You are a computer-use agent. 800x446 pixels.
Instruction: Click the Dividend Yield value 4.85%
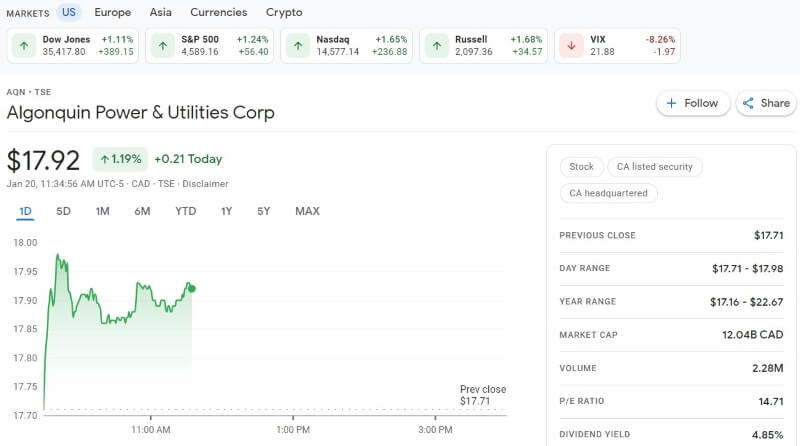point(767,435)
